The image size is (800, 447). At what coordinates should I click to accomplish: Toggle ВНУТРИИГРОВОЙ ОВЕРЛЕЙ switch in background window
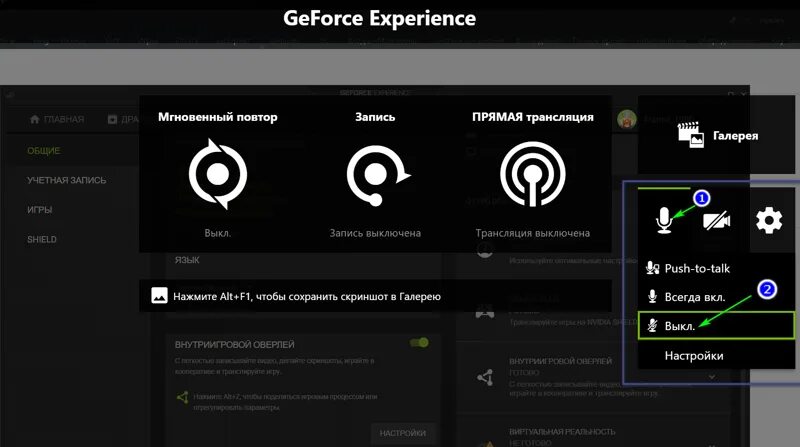(x=419, y=342)
